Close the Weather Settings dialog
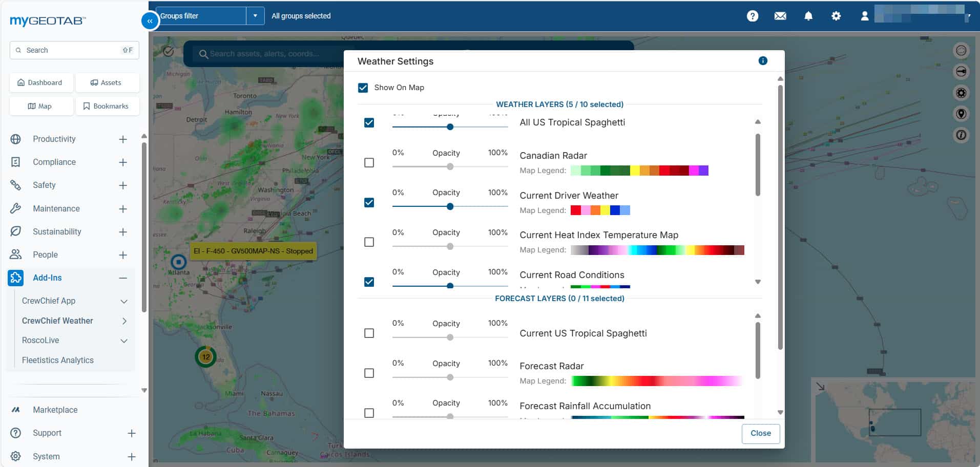980x467 pixels. [761, 433]
